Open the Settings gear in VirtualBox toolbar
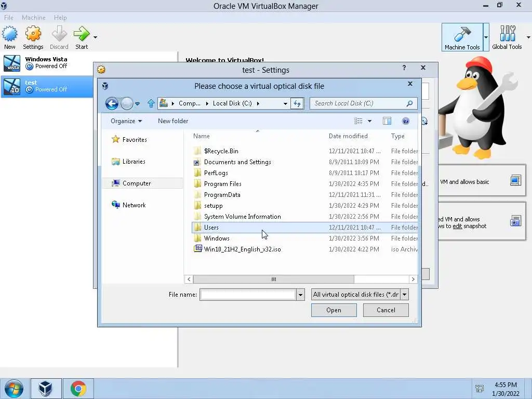The image size is (532, 399). [x=33, y=37]
